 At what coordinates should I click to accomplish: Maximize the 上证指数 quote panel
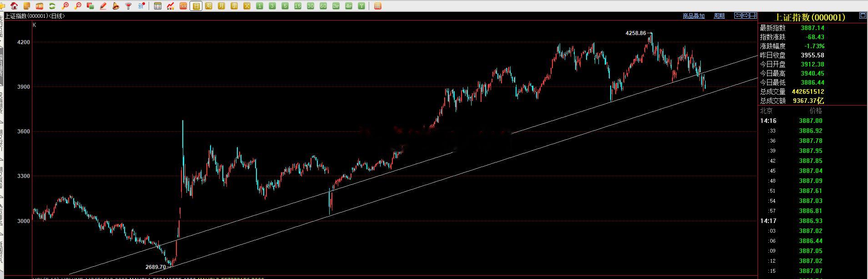click(x=863, y=15)
